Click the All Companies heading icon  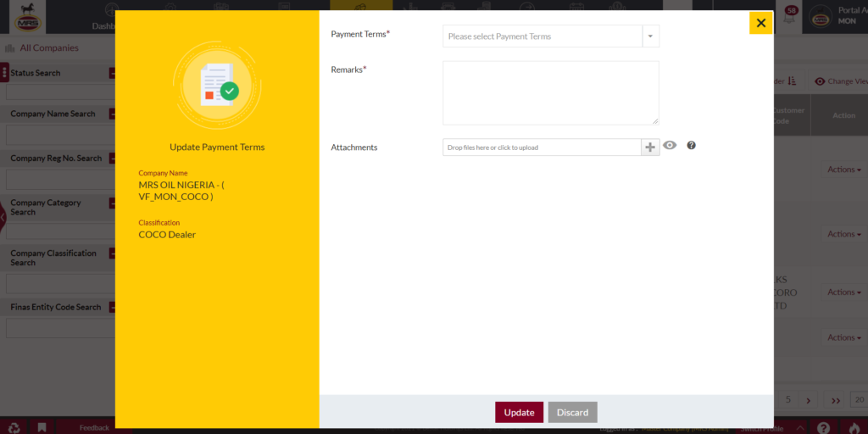(9, 48)
